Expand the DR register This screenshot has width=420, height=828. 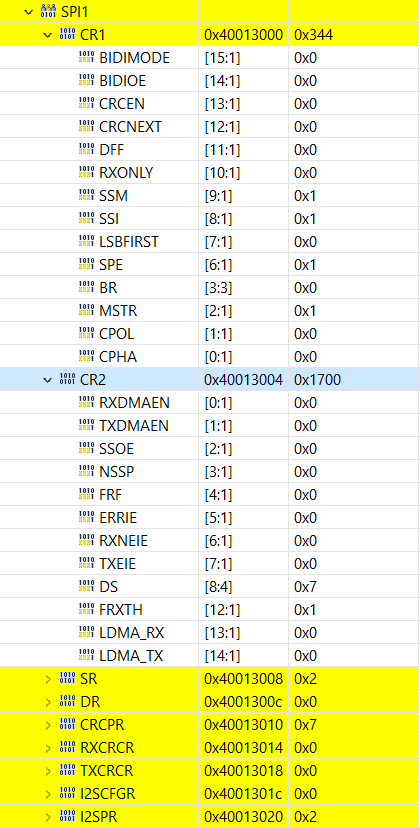[x=49, y=702]
